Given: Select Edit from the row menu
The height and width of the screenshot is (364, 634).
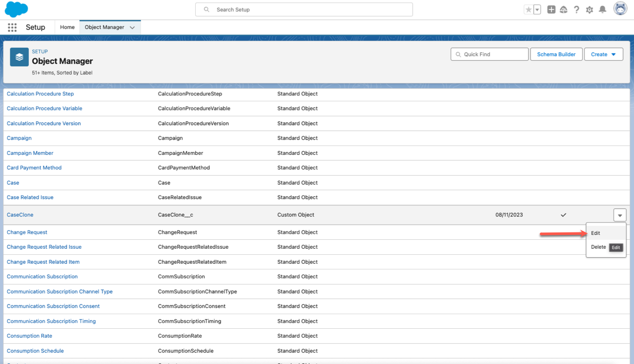Looking at the screenshot, I should pyautogui.click(x=596, y=233).
